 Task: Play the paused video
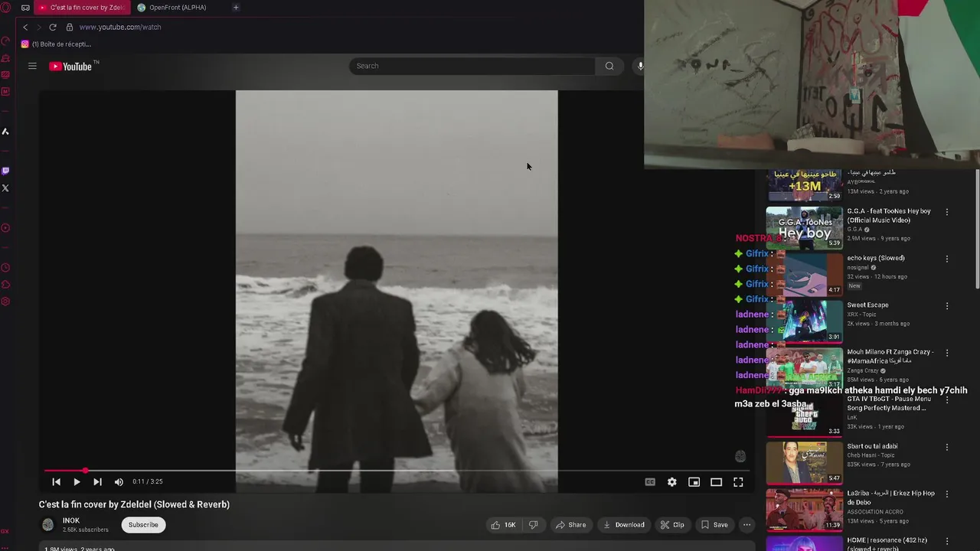(x=77, y=482)
